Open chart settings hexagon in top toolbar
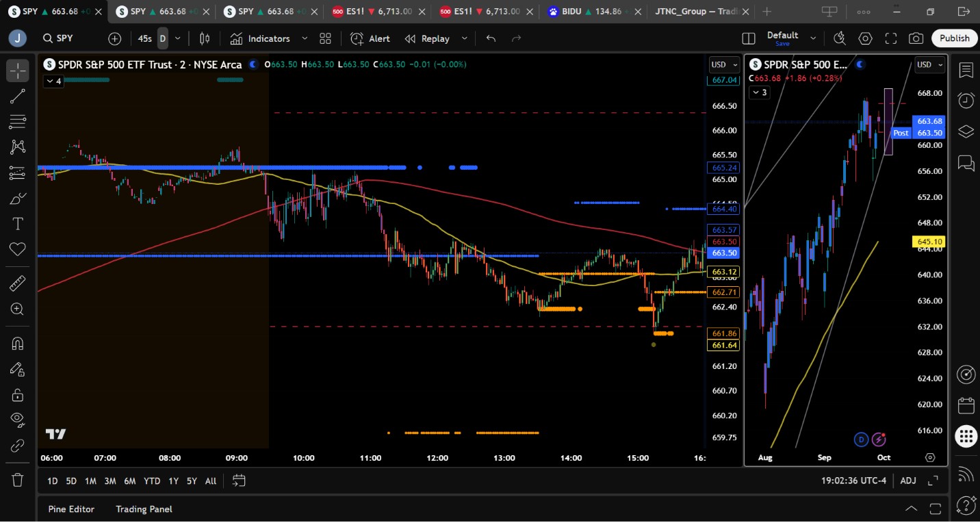 tap(866, 38)
